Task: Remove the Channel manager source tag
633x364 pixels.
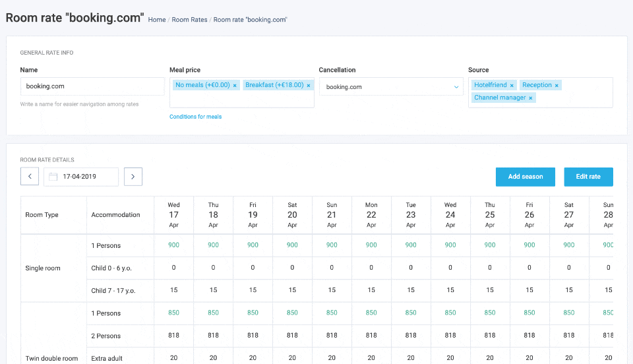Action: [x=530, y=98]
